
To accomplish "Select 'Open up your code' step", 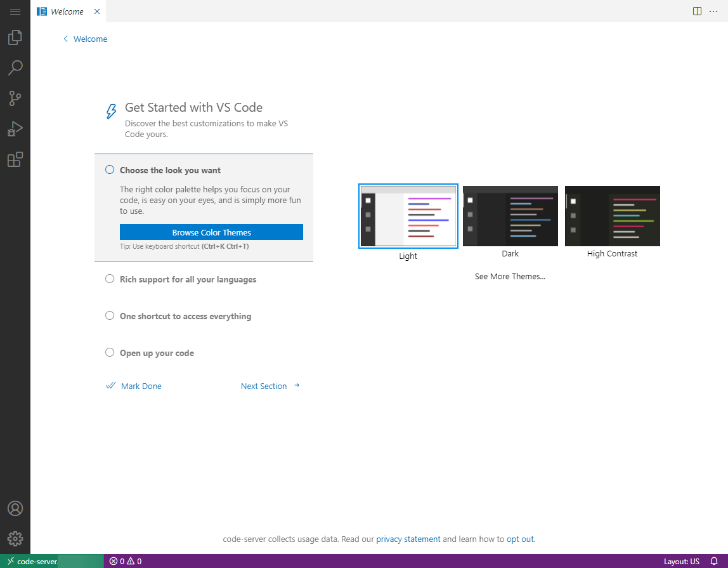I will (156, 353).
